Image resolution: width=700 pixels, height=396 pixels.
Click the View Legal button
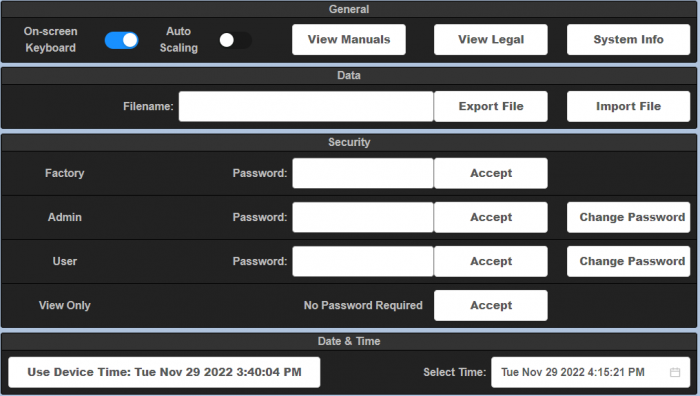491,40
